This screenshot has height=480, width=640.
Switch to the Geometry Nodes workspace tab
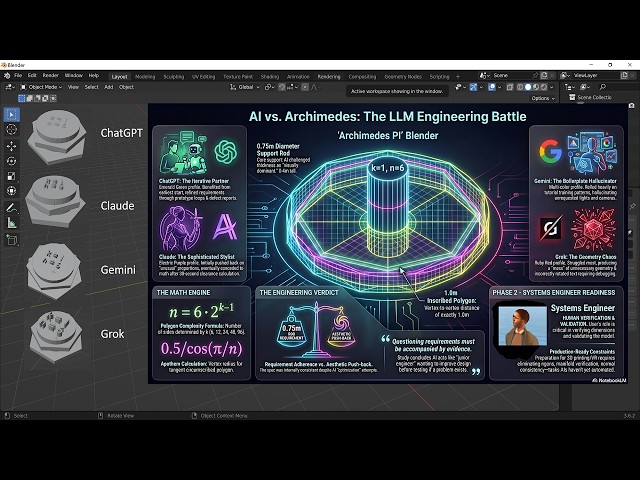403,76
